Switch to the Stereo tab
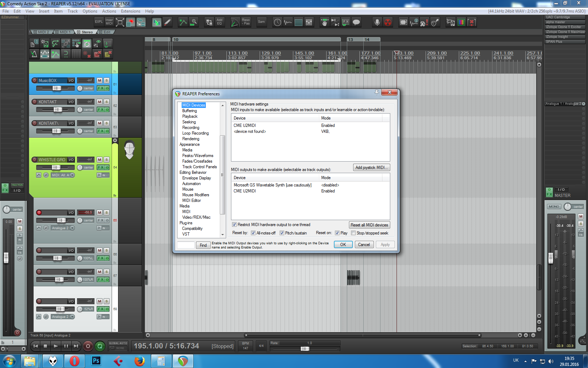Image resolution: width=588 pixels, height=368 pixels. coord(85,32)
